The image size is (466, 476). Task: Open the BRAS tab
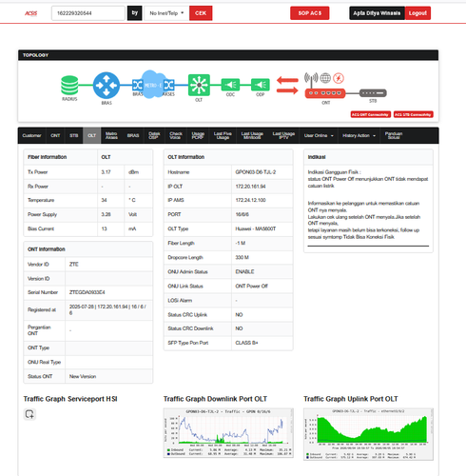(x=133, y=135)
